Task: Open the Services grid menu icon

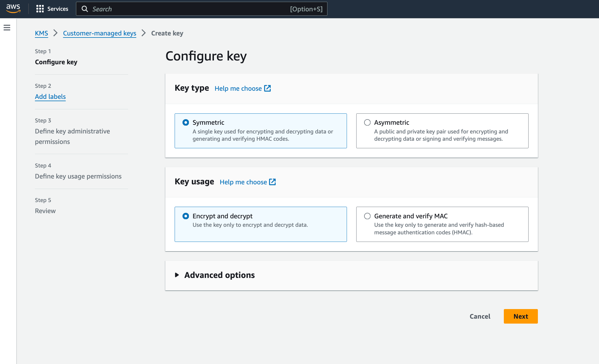Action: (x=40, y=9)
